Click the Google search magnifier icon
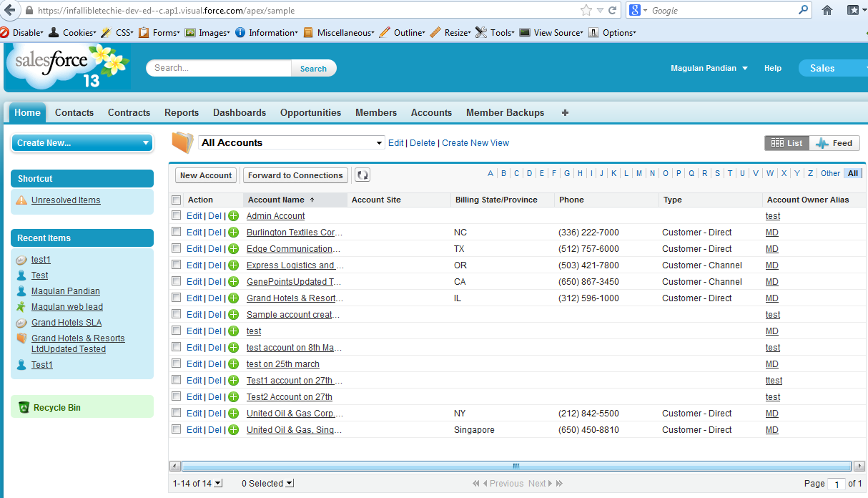 tap(804, 11)
